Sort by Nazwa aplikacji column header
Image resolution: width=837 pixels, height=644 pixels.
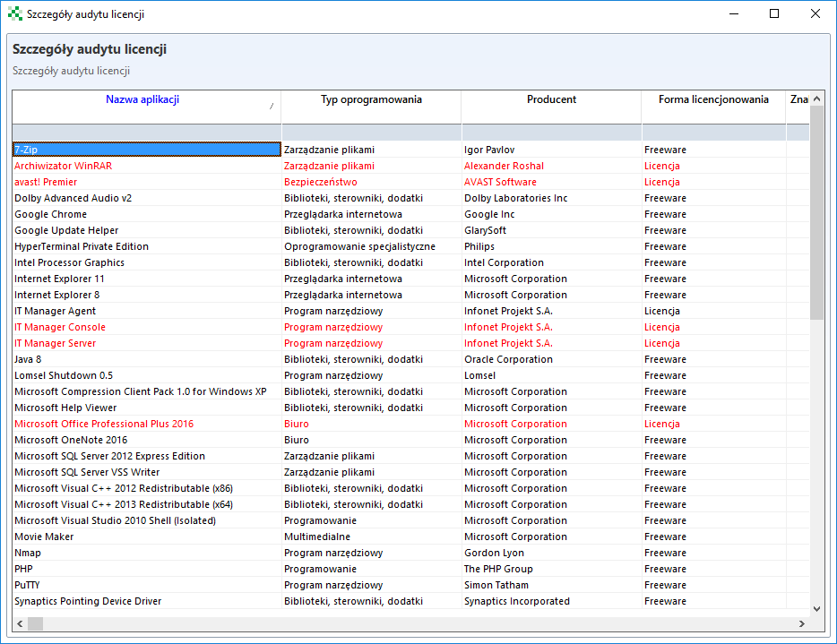tap(146, 107)
